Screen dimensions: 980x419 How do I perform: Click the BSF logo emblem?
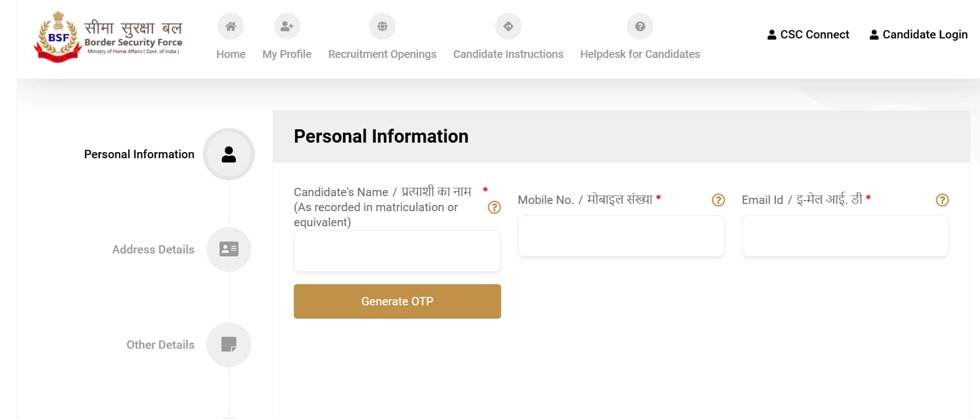pyautogui.click(x=58, y=38)
